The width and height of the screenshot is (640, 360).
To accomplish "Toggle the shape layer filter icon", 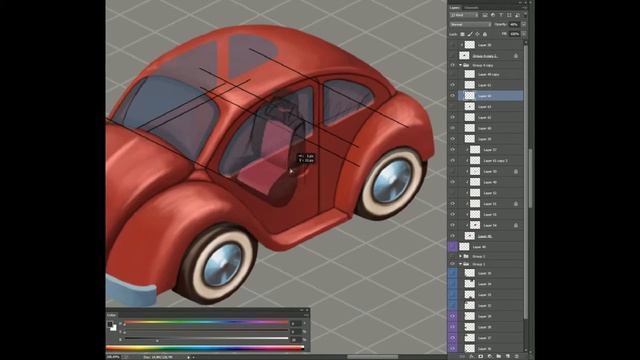I will (x=509, y=15).
